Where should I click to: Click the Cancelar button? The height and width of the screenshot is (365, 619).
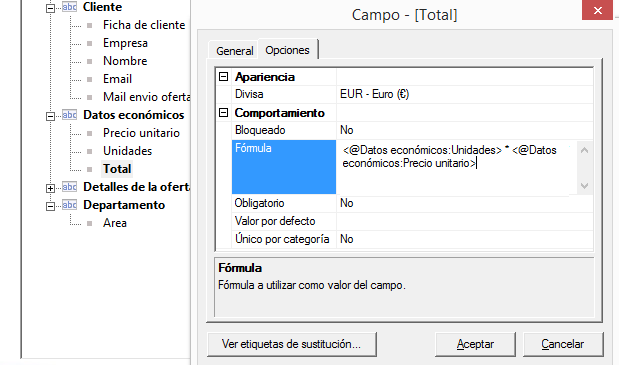[563, 344]
